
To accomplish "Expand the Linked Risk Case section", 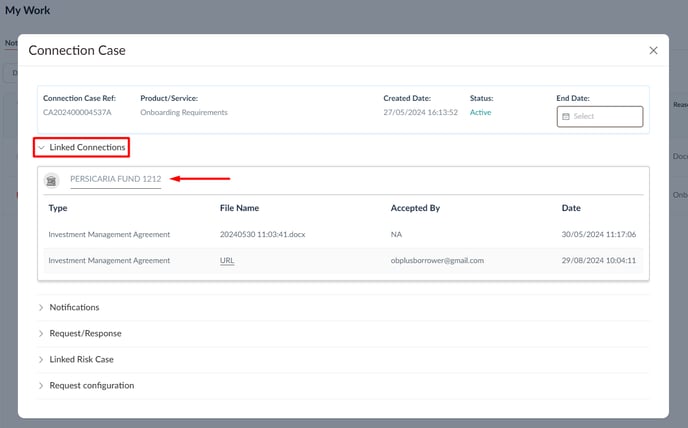I will point(76,360).
